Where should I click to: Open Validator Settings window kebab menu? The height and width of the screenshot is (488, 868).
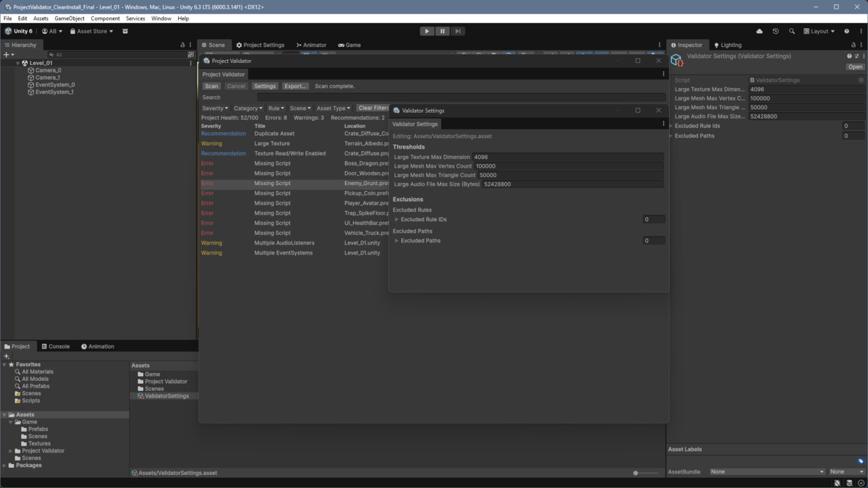click(x=663, y=124)
